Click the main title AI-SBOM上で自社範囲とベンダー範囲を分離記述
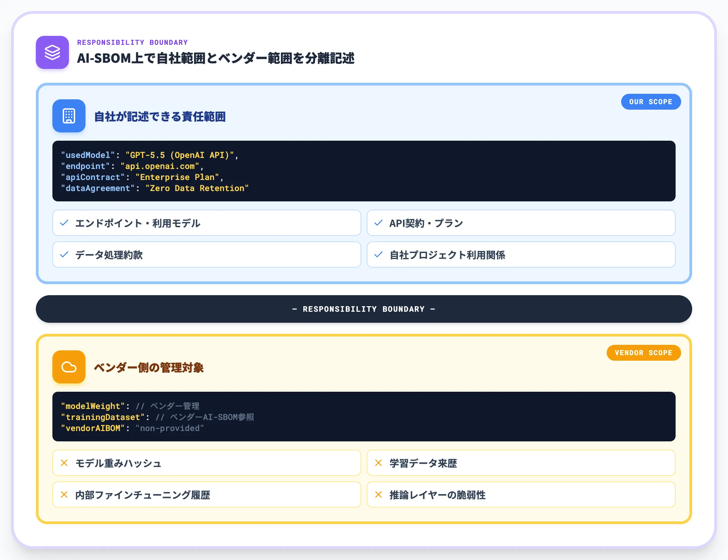 [216, 58]
